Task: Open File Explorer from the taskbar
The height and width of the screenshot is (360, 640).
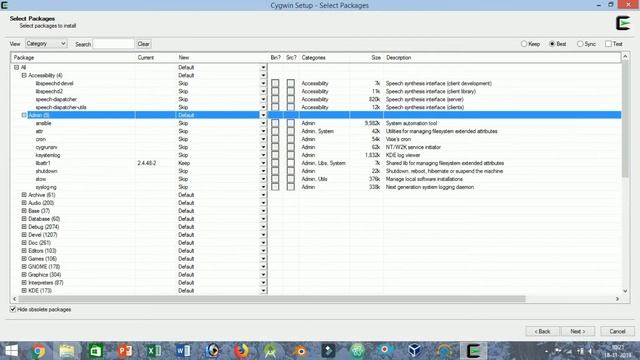Action: point(67,351)
